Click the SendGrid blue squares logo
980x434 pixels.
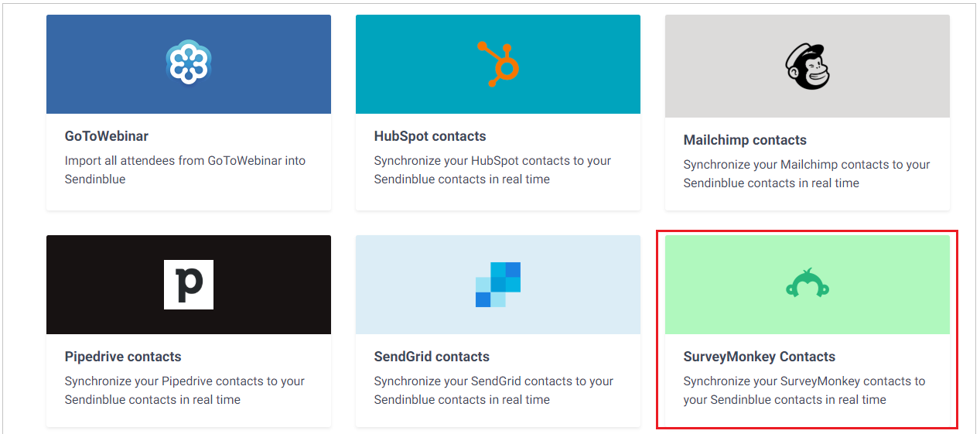click(498, 284)
